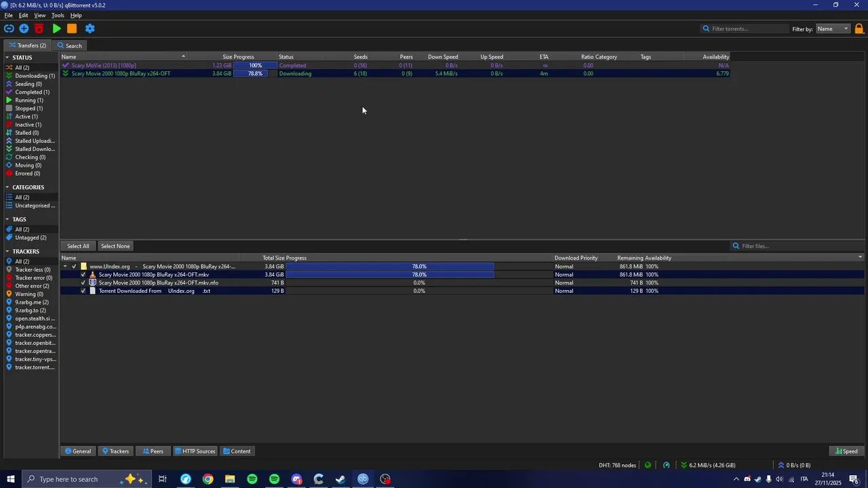Click the blue upload speed arrows icon
The height and width of the screenshot is (488, 868).
tap(781, 465)
